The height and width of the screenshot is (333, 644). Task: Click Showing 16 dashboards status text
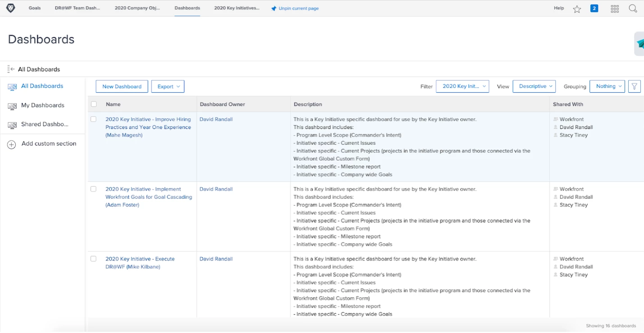click(x=611, y=326)
